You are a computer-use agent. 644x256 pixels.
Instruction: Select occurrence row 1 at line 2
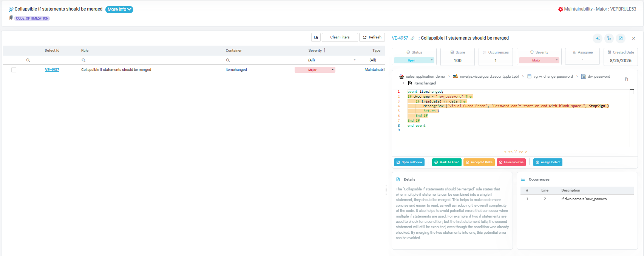[x=577, y=199]
